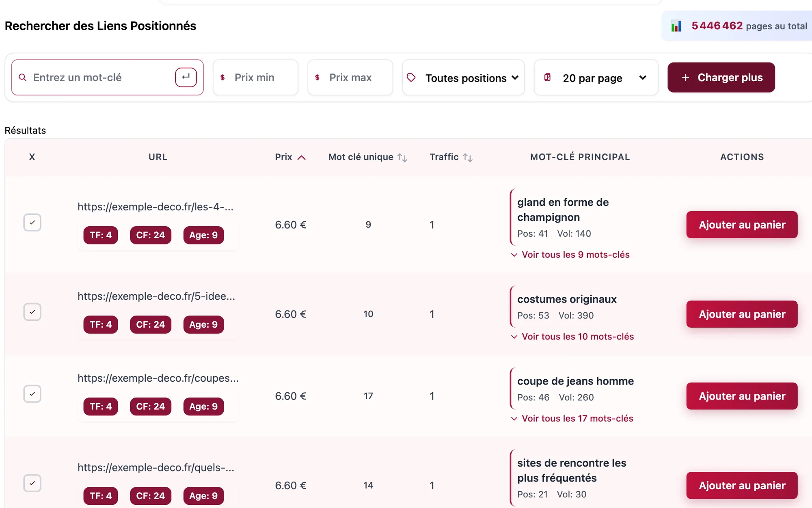Open the exemple-deco.fr/coupes URL link
Image resolution: width=812 pixels, height=508 pixels.
[x=158, y=378]
